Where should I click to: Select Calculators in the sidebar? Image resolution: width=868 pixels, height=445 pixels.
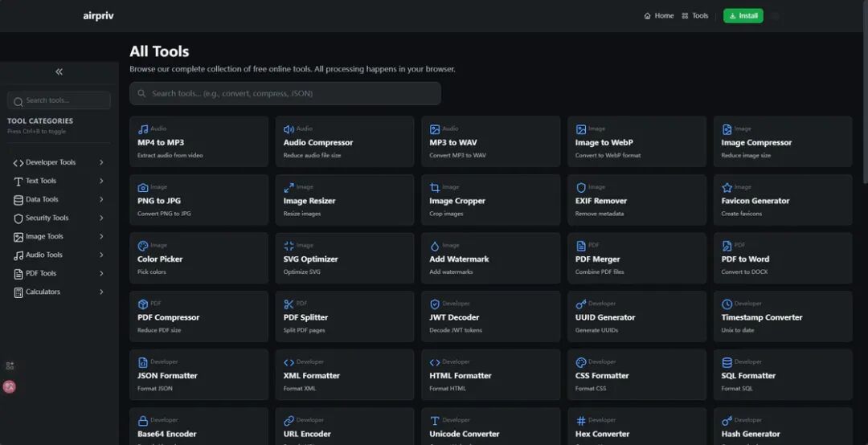[59, 292]
